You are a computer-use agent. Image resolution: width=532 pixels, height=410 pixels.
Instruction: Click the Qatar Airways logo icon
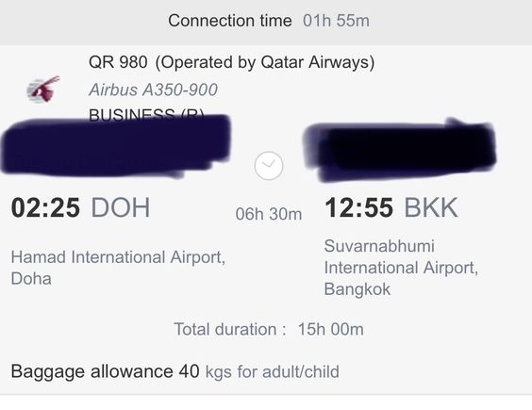[43, 89]
